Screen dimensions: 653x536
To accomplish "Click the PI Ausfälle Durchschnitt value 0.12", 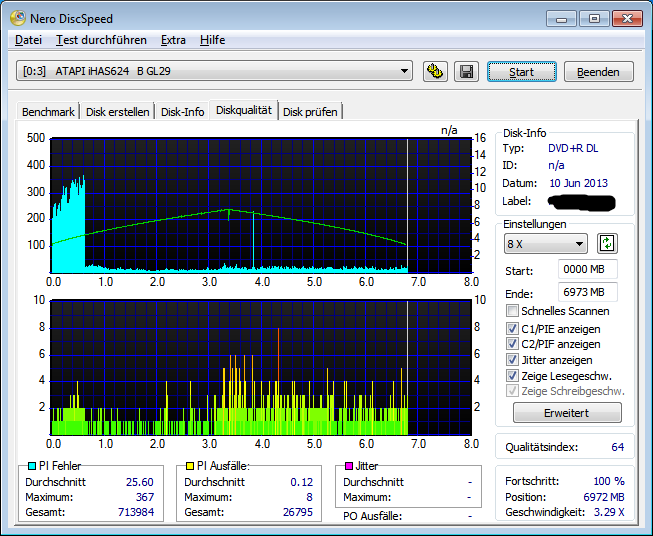I will coord(302,482).
